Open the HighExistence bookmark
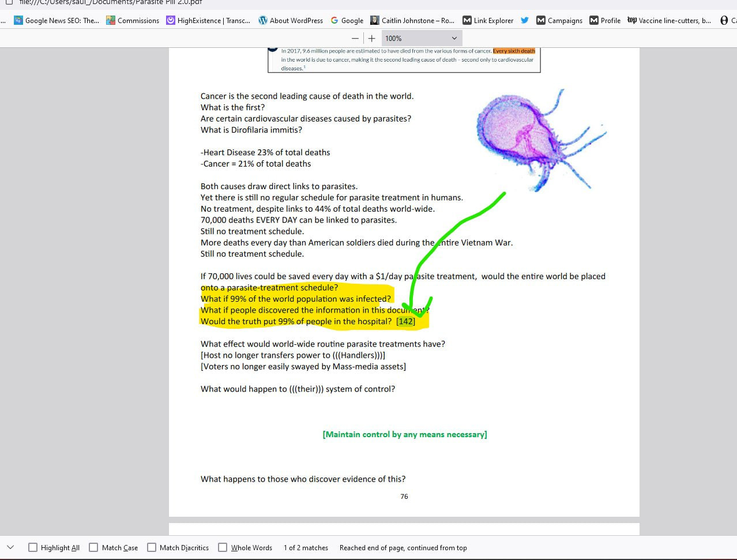 tap(208, 20)
